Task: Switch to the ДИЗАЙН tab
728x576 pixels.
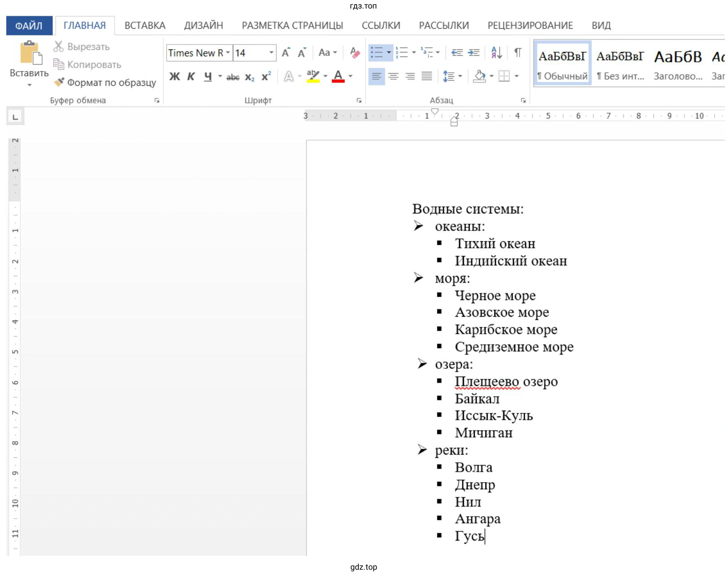Action: [x=203, y=26]
